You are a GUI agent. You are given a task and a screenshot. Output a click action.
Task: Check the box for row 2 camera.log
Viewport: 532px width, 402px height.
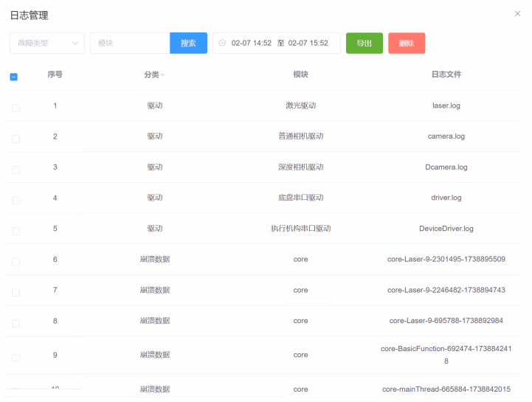coord(15,139)
